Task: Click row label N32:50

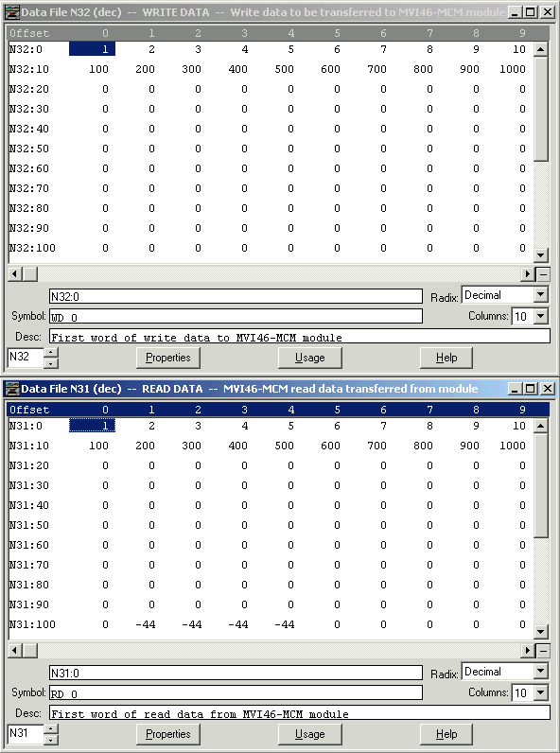Action: [x=29, y=149]
